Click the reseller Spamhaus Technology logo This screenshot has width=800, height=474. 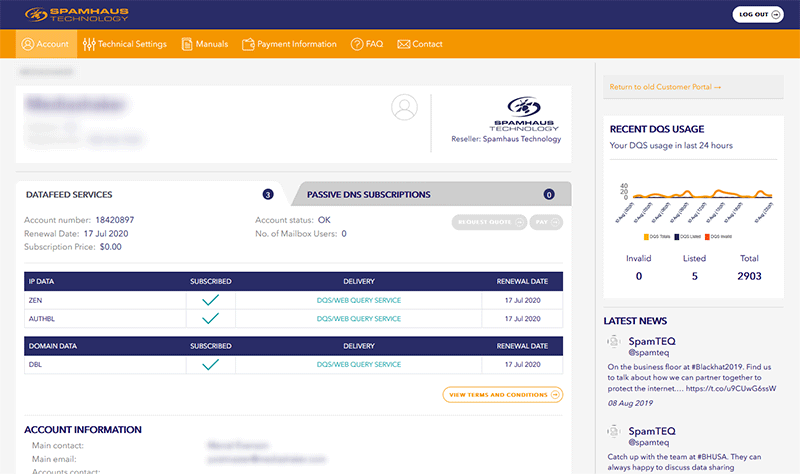[524, 114]
